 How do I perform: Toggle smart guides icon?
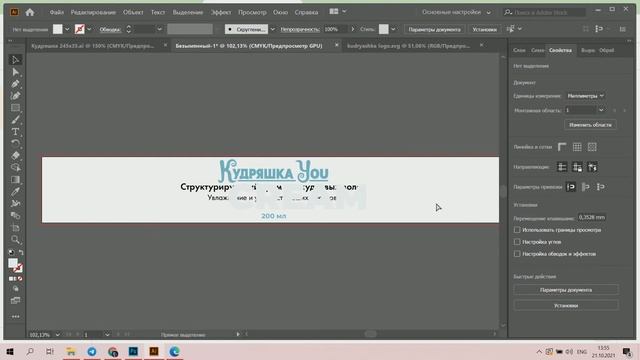(x=592, y=167)
